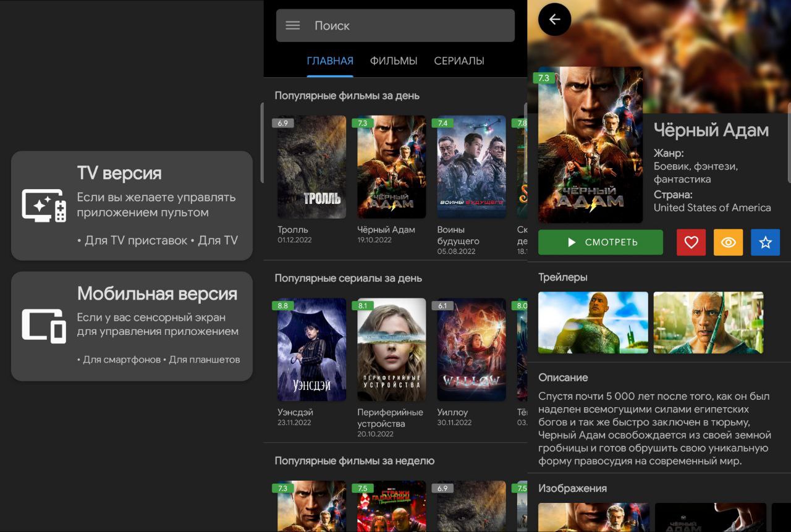The height and width of the screenshot is (532, 791).
Task: Mark movie as watched with eye button
Action: tap(728, 242)
